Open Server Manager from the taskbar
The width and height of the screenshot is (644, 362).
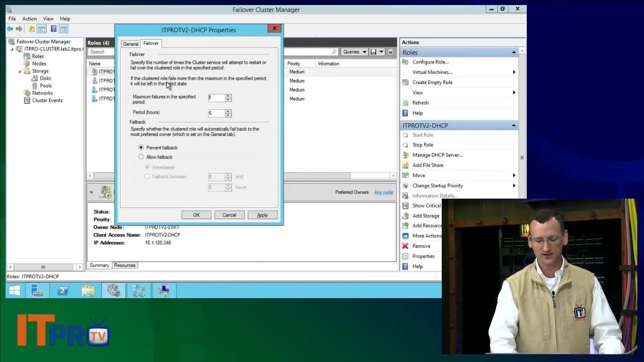(38, 291)
